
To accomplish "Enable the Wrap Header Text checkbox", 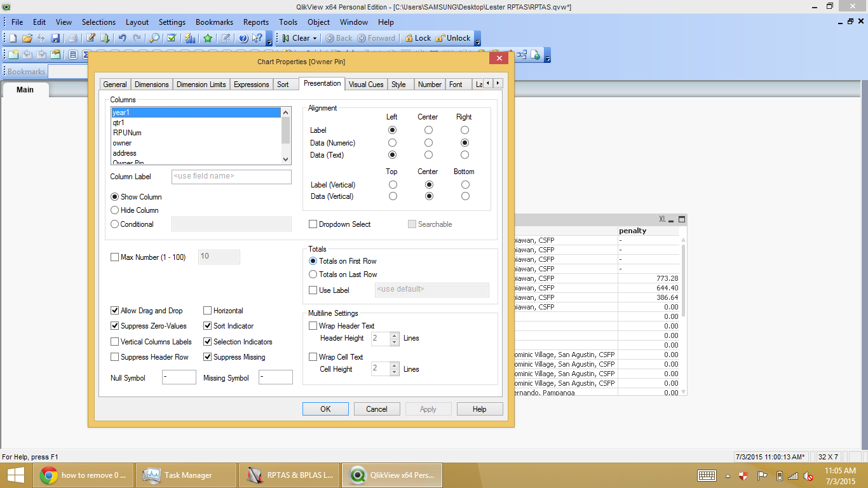I will [313, 326].
